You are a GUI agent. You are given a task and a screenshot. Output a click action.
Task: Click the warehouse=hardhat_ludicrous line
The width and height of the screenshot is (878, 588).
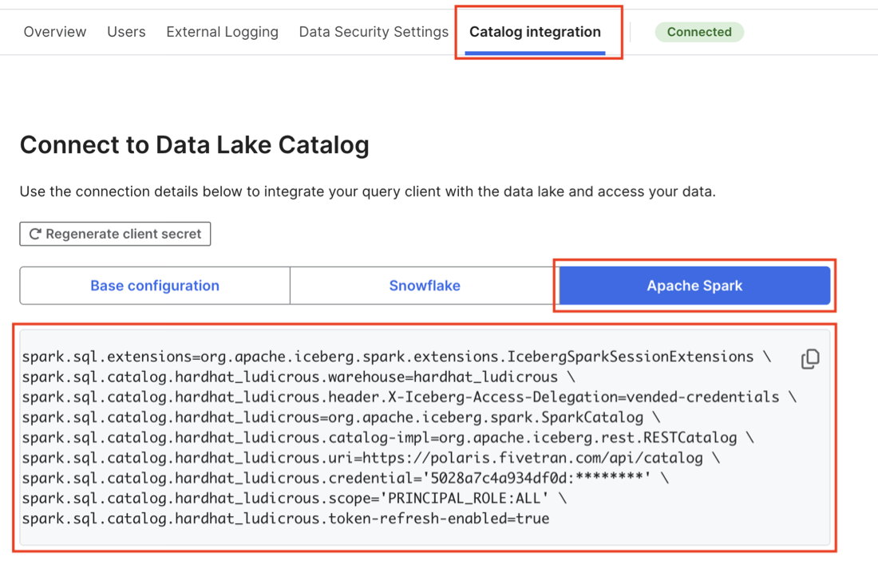pos(299,377)
